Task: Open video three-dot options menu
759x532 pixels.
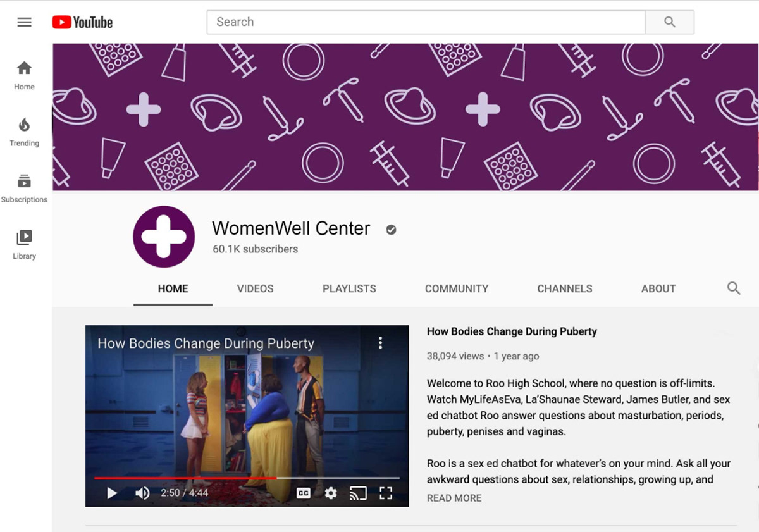Action: [380, 343]
